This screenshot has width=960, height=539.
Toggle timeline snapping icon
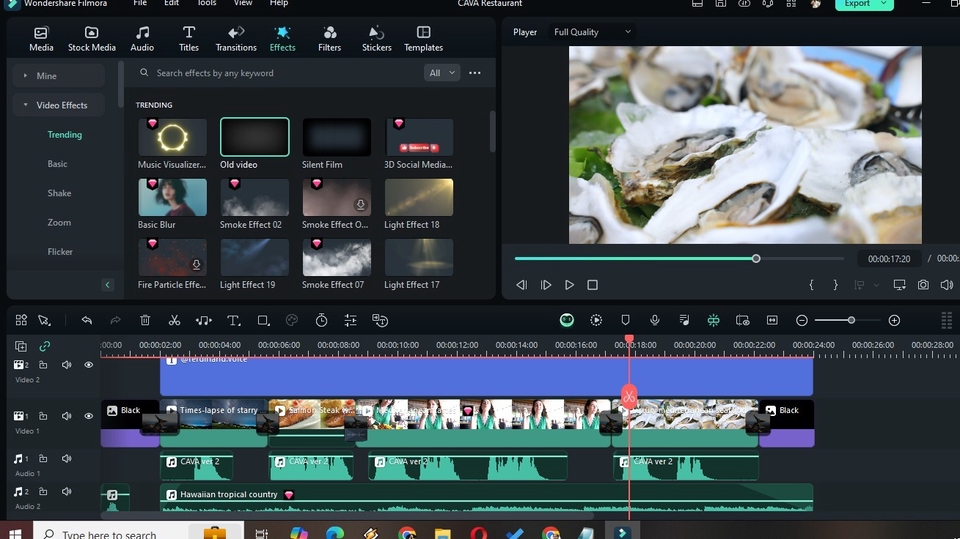(x=713, y=320)
